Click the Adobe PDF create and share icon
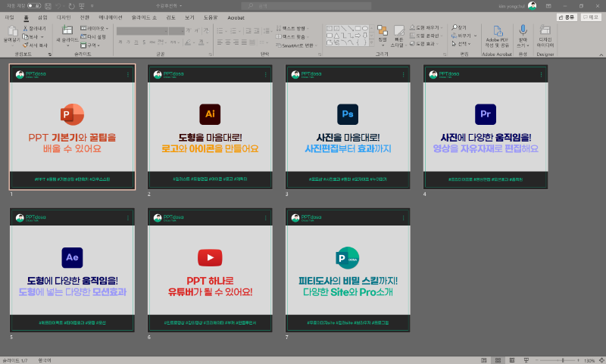Image resolution: width=606 pixels, height=364 pixels. coord(498,32)
